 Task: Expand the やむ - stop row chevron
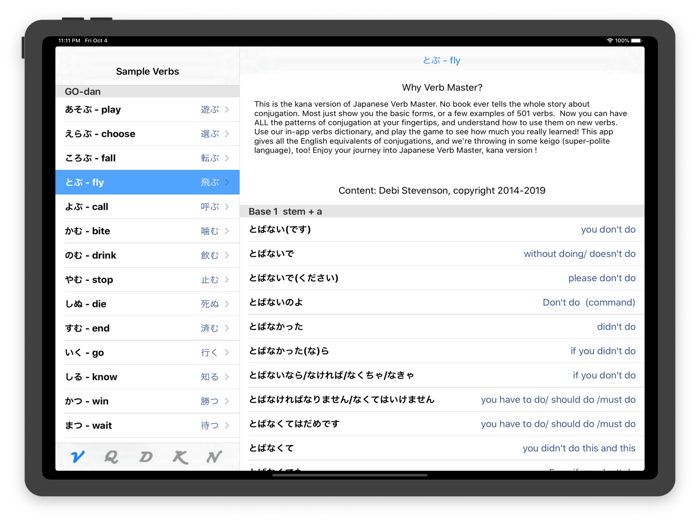coord(227,279)
